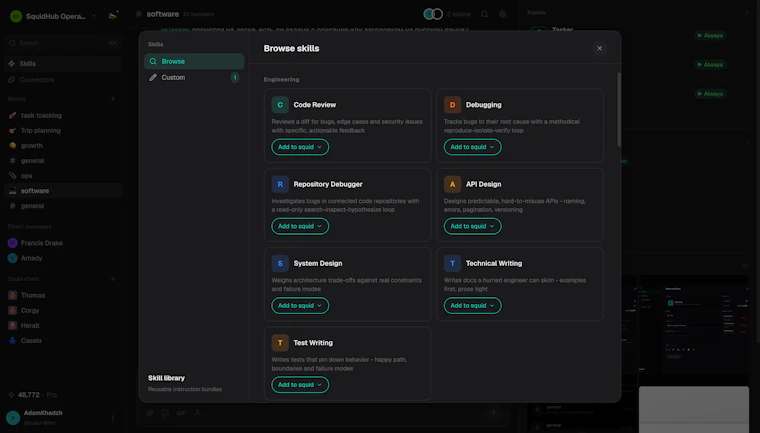760x433 pixels.
Task: Toggle the first Always run badge
Action: (x=710, y=35)
